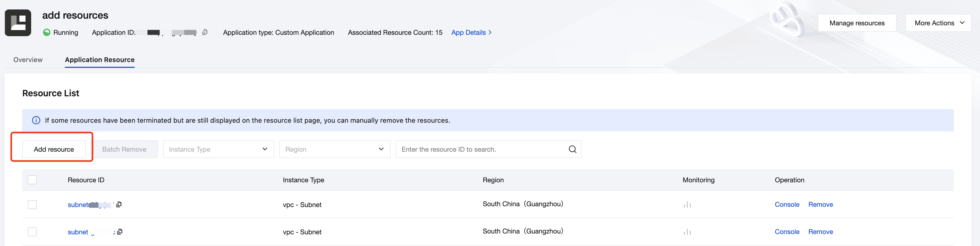Screen dimensions: 980x246
Task: Open monitoring chart for second subnet
Action: [x=687, y=232]
